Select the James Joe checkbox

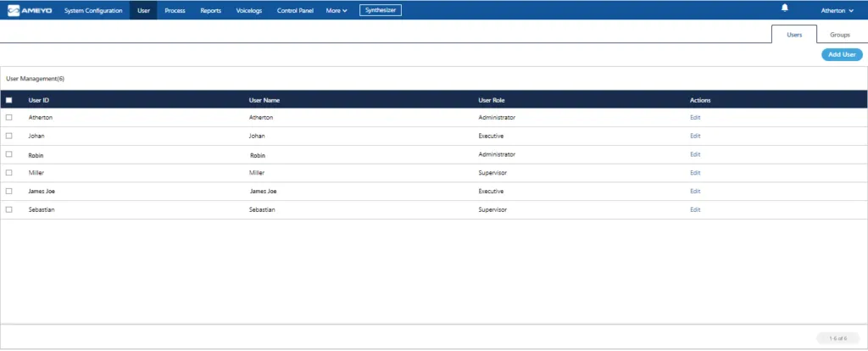tap(8, 191)
